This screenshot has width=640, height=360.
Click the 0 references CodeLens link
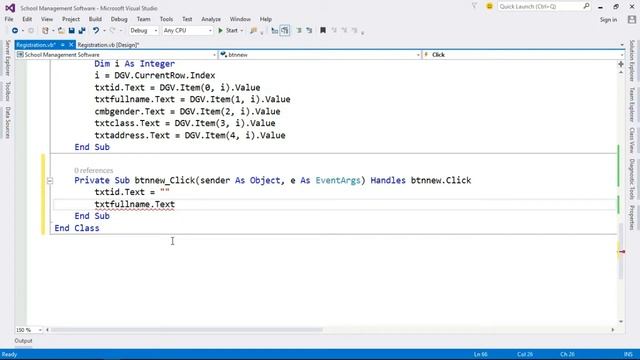point(93,170)
